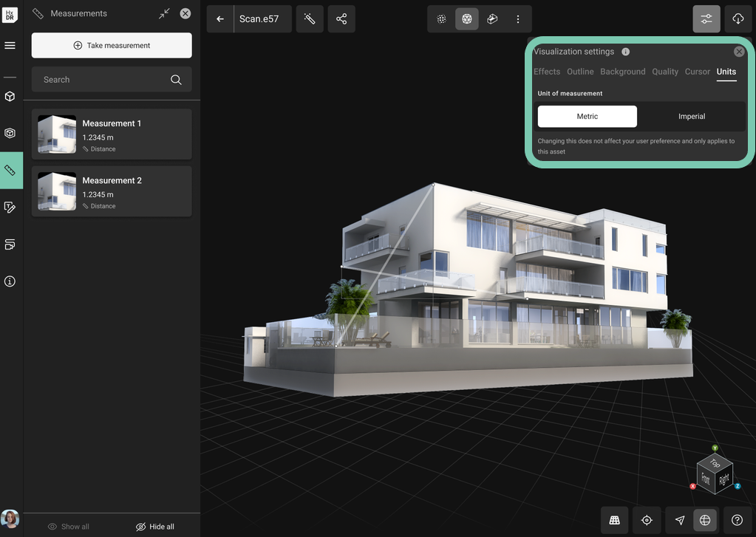Show all measurements

69,527
